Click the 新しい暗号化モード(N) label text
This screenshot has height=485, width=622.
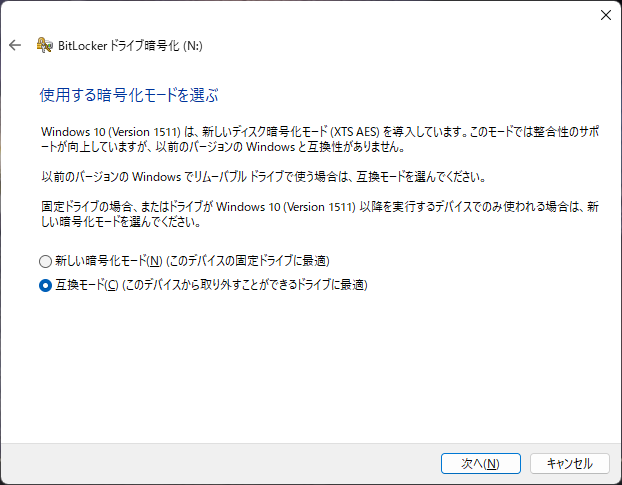click(100, 261)
